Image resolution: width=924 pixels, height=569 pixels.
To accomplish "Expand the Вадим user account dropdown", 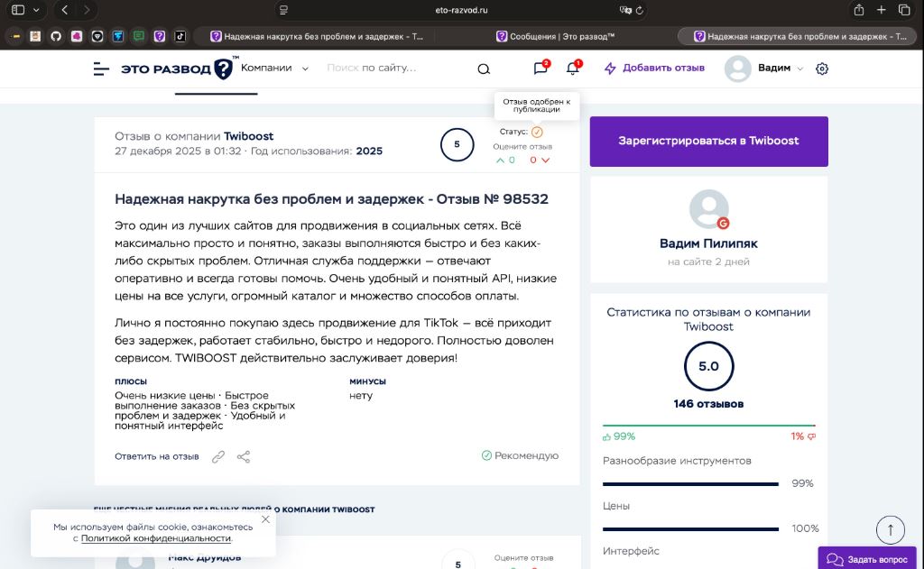I will pos(799,69).
